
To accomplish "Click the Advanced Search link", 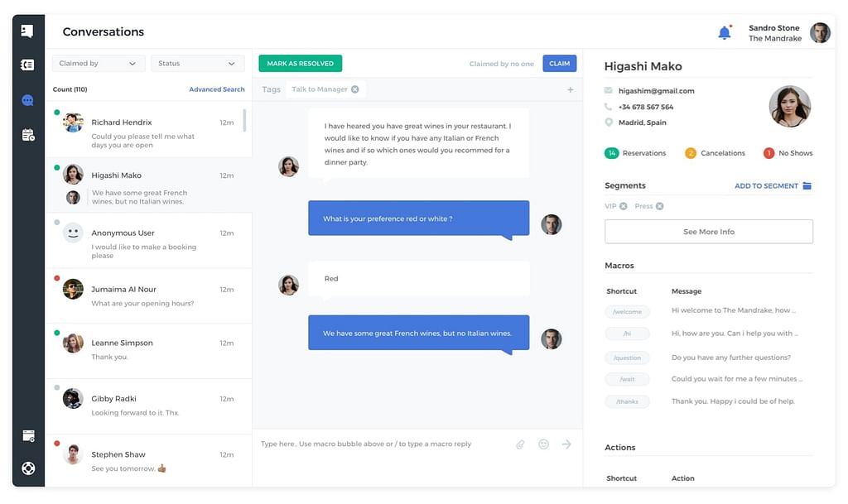I will [216, 89].
